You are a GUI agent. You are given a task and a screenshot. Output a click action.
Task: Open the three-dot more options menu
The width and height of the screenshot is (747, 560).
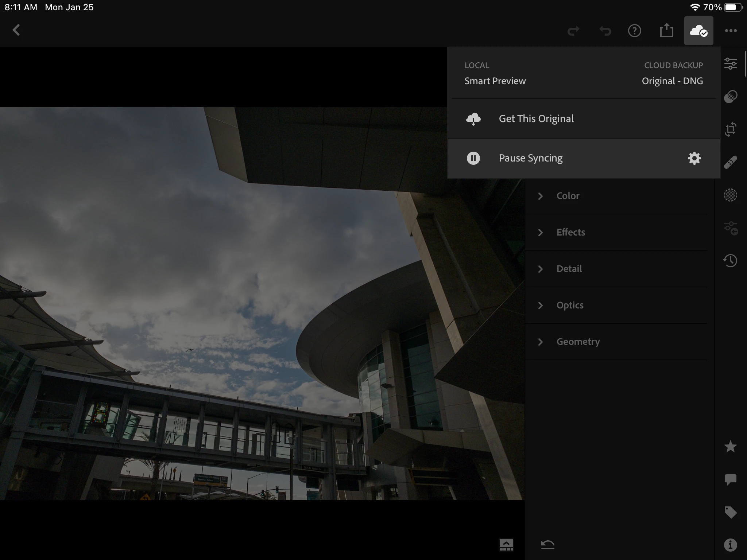tap(731, 31)
